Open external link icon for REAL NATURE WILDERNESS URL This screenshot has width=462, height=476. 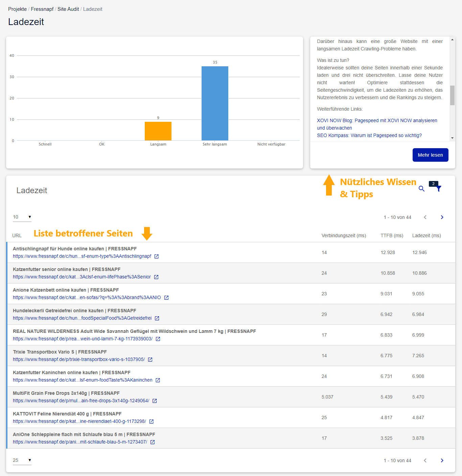[158, 339]
